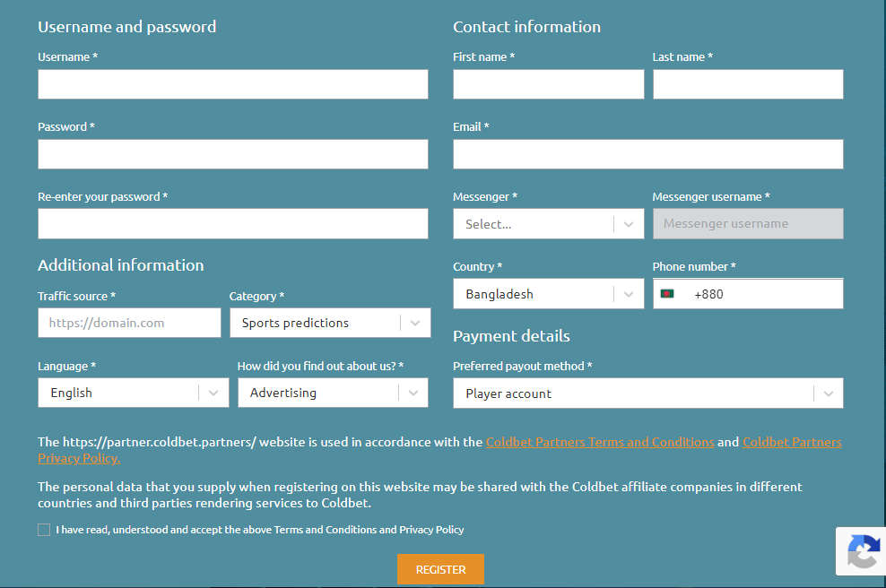Click the Last name input field
This screenshot has width=886, height=588.
[748, 84]
